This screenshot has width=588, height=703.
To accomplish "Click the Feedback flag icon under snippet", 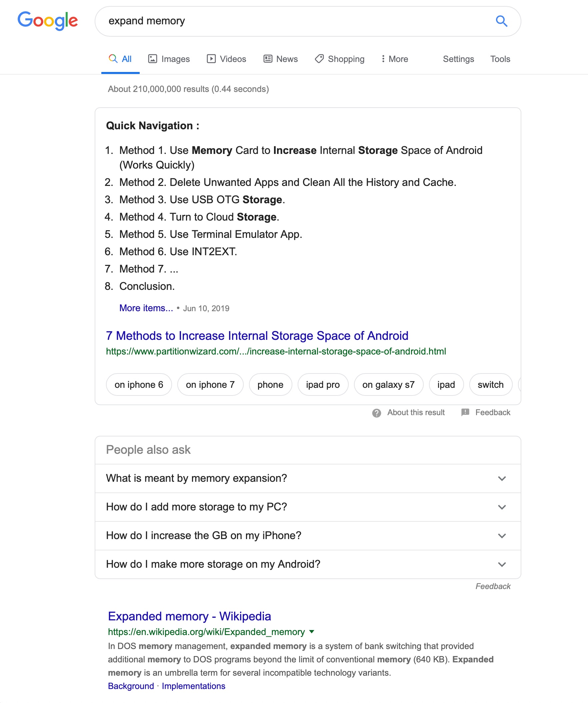I will (x=465, y=412).
